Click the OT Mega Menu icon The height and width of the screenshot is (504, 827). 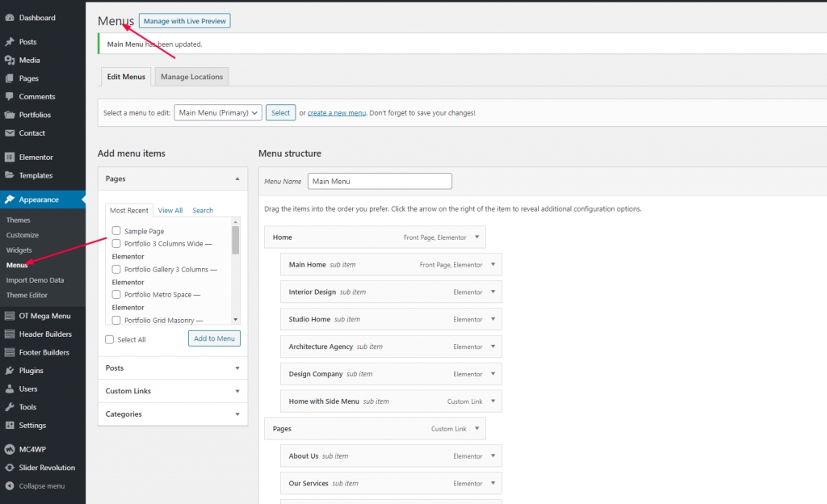point(10,316)
